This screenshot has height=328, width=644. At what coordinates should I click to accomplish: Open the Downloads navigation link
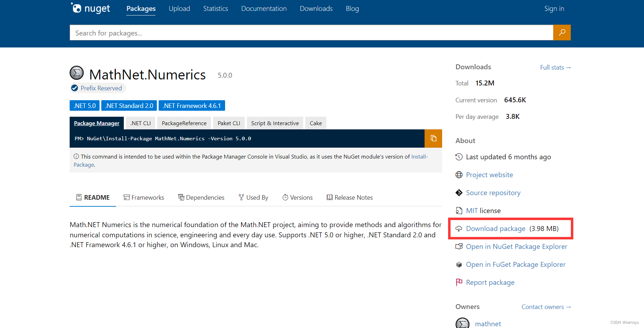click(x=316, y=8)
